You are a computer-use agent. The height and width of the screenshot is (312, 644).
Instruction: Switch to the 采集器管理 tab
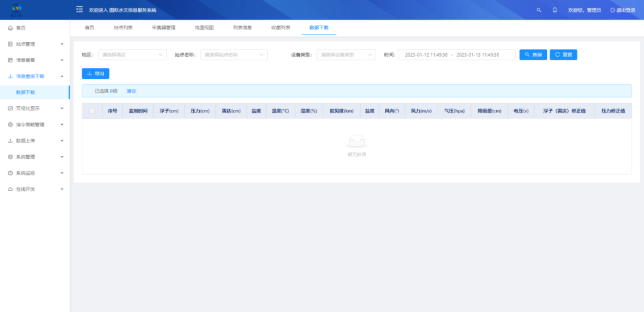pos(163,27)
